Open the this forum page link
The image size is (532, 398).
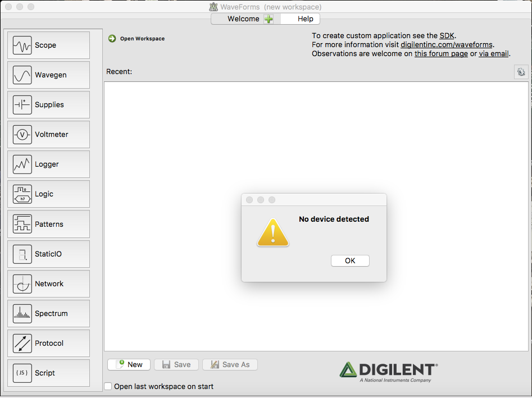tap(441, 53)
